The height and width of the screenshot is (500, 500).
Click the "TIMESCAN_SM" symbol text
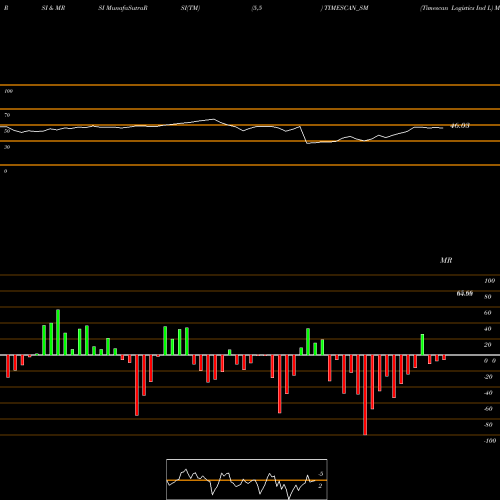coord(346,8)
